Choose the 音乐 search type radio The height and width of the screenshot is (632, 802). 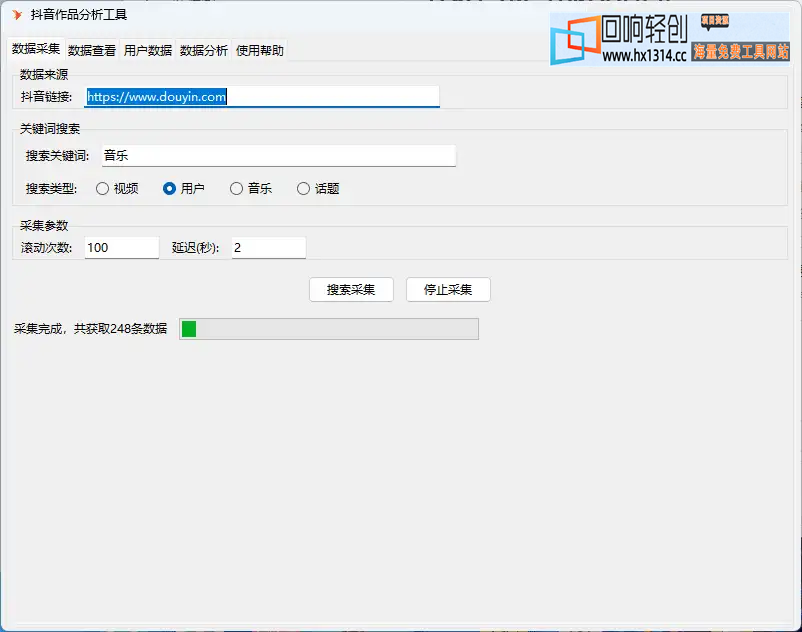tap(251, 189)
